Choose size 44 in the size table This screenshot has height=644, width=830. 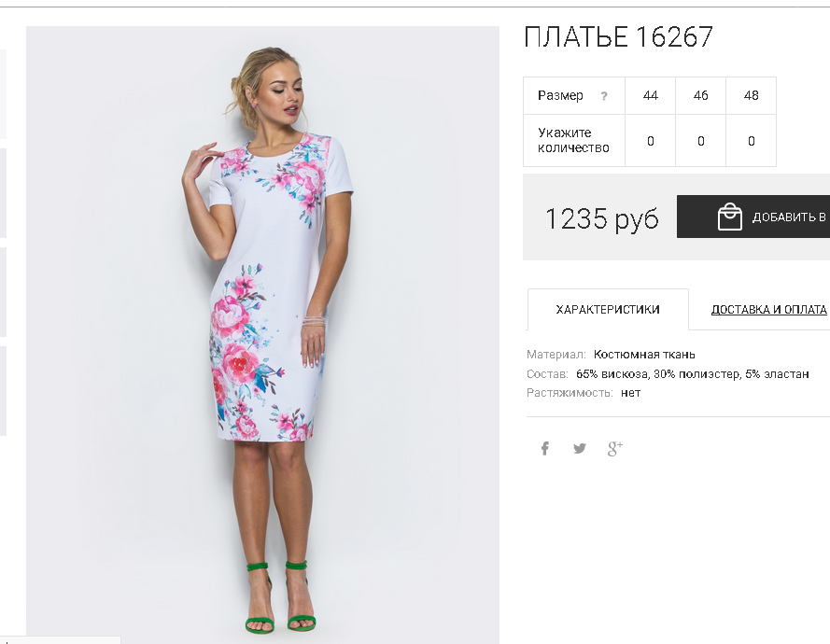click(650, 96)
